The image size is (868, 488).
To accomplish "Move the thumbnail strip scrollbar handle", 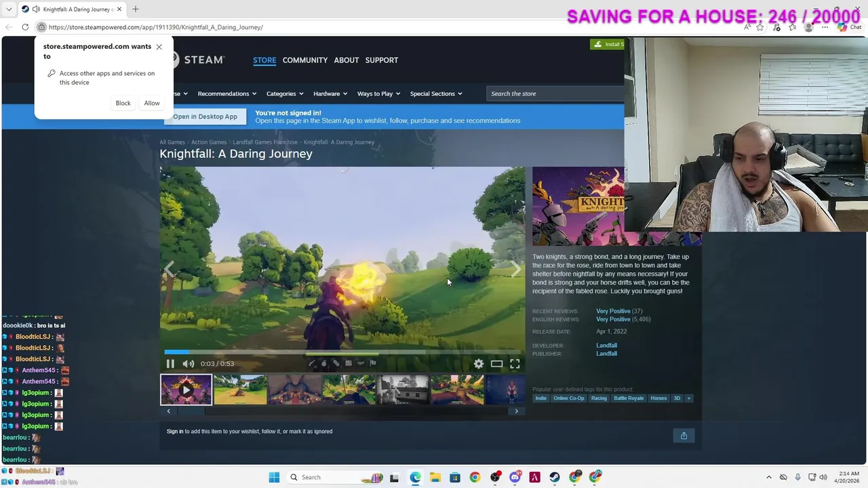I will (x=191, y=411).
